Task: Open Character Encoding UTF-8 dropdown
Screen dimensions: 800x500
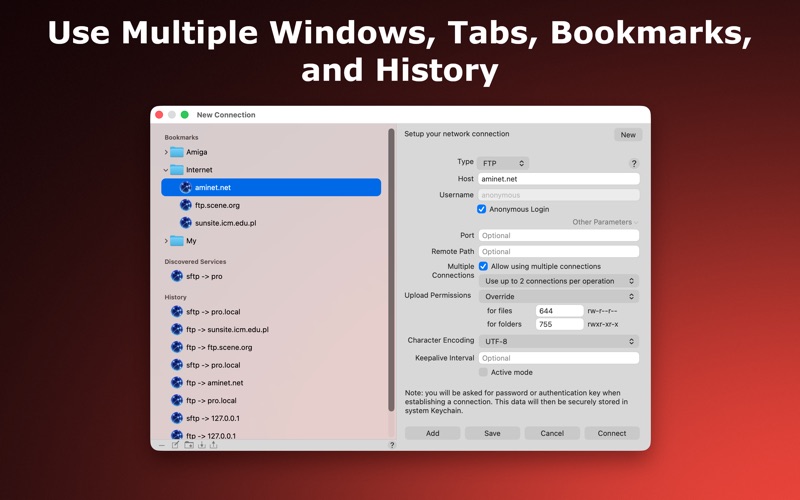Action: coord(559,341)
